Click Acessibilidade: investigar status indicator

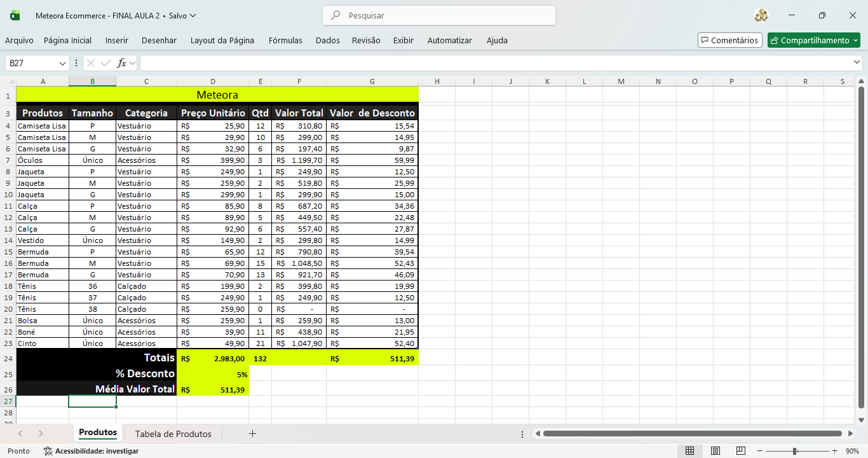(x=91, y=451)
